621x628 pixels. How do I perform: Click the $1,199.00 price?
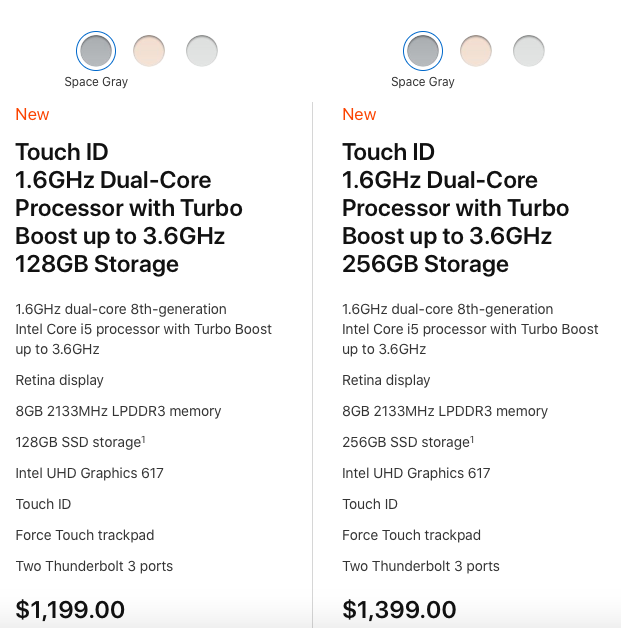point(70,609)
